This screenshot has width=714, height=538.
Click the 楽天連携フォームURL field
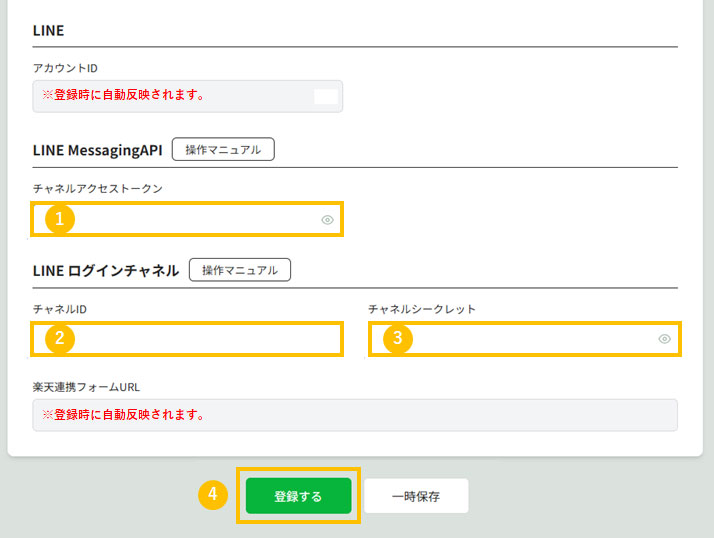(x=354, y=415)
